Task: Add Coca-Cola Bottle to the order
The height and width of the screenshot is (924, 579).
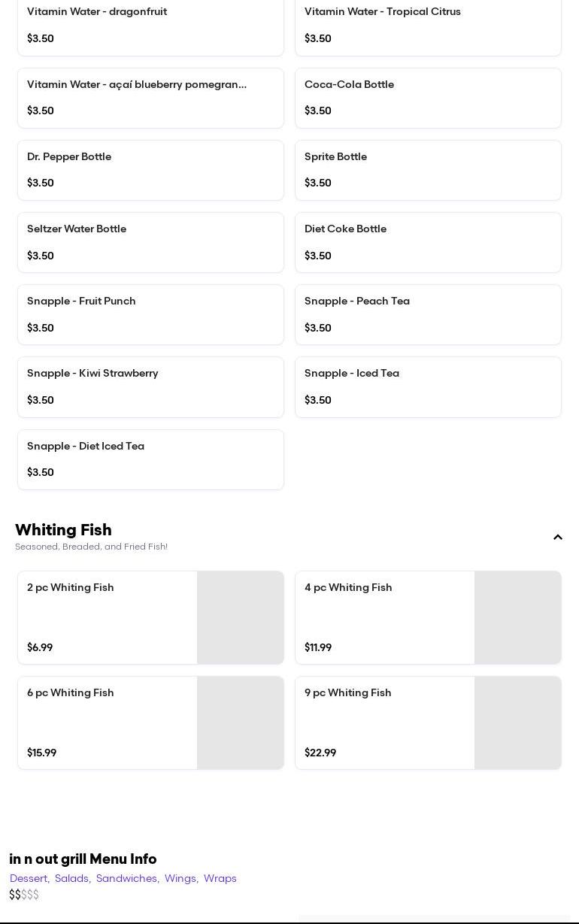Action: click(428, 98)
